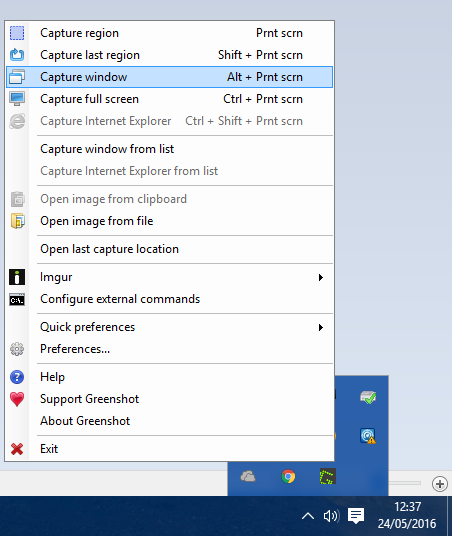Viewport: 452px width, 536px height.
Task: Choose Configure external commands
Action: [x=169, y=299]
